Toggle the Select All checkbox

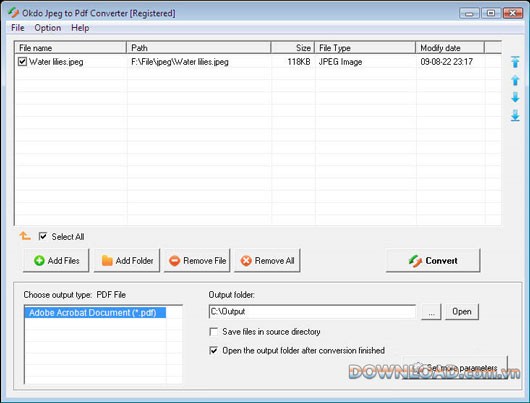(43, 236)
